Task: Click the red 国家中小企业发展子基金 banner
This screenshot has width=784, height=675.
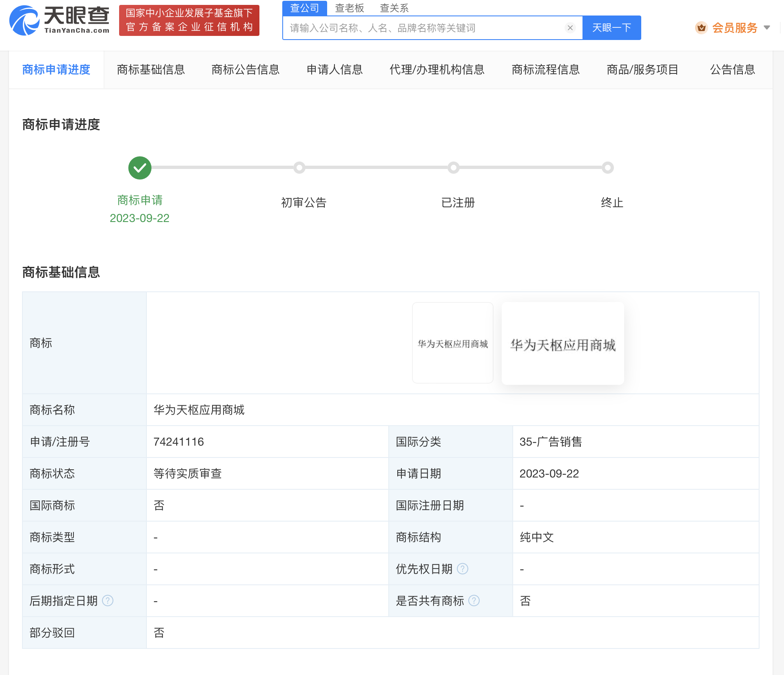Action: click(x=189, y=20)
